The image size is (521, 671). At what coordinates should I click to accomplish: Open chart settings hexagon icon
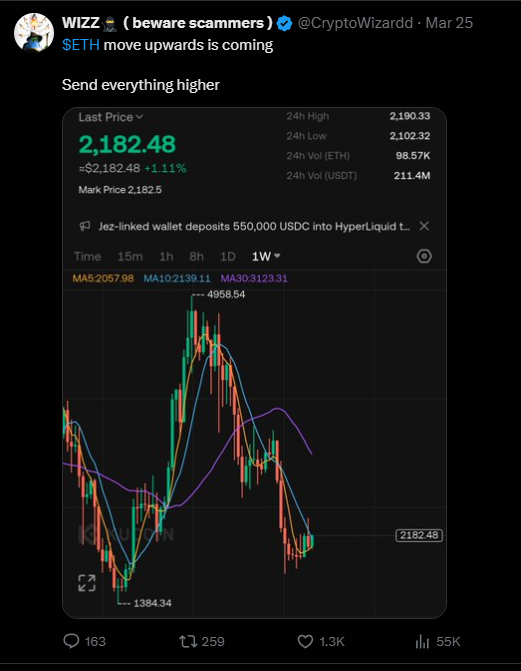coord(424,256)
